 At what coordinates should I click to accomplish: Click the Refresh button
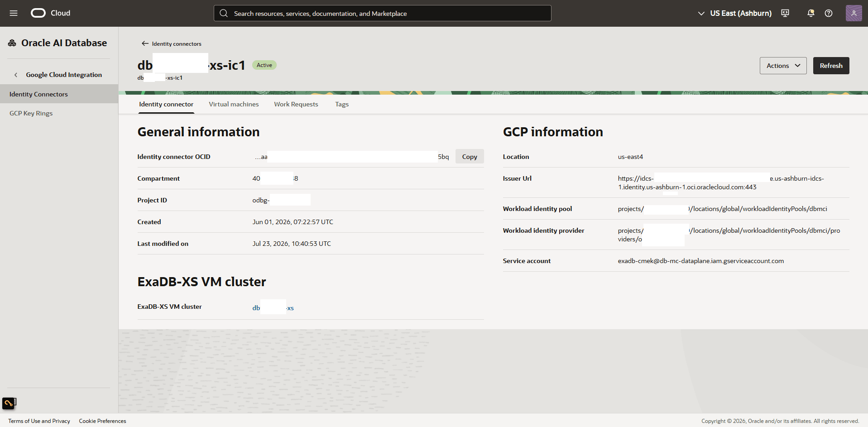pyautogui.click(x=831, y=66)
